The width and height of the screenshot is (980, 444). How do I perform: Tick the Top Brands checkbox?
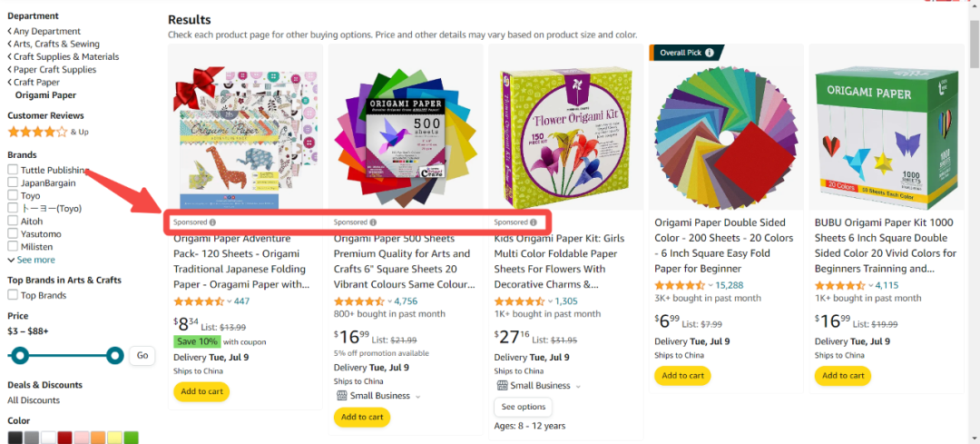pos(13,295)
